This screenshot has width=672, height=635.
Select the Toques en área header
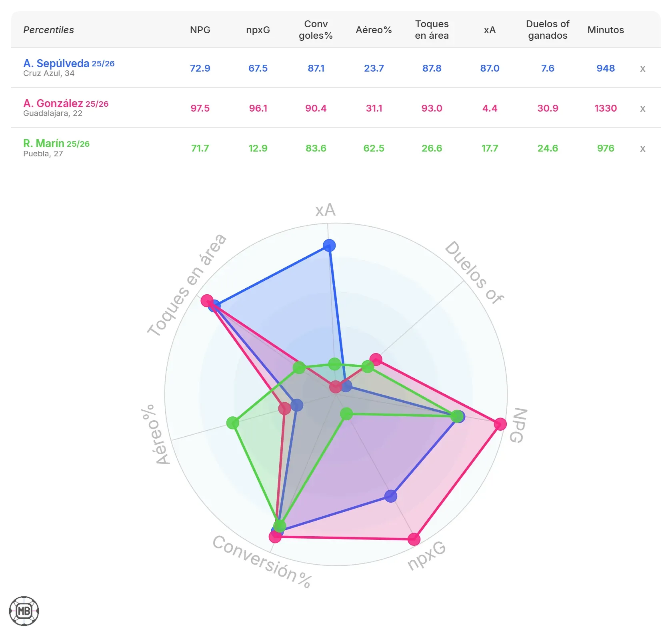click(432, 30)
